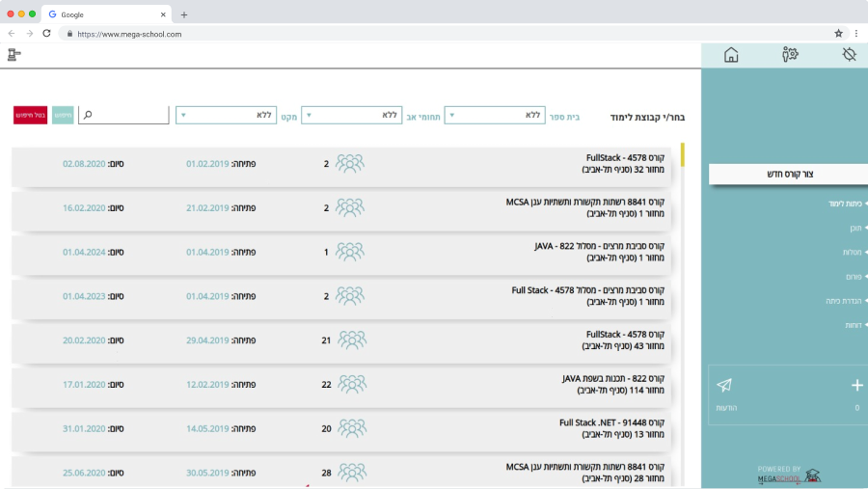This screenshot has width=868, height=489.
Task: Click students group icon for קורס 822 מחזור 114
Action: (352, 384)
